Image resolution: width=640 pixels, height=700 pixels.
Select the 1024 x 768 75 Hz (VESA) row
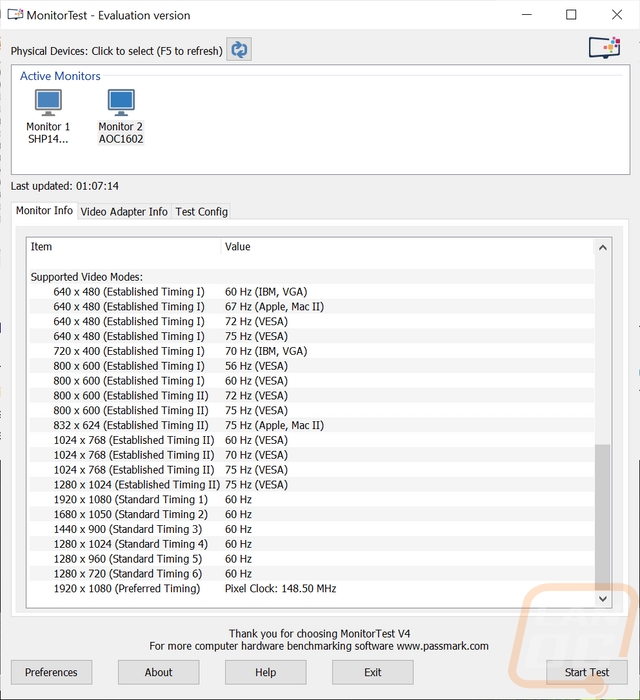click(x=312, y=470)
